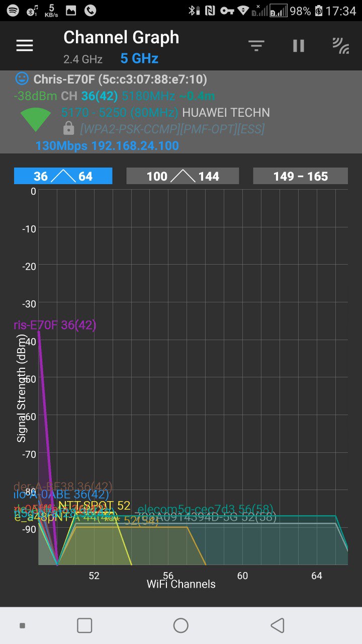Tap the elecom5g-cec7d3 56(58) graph label
This screenshot has height=644, width=362.
click(x=205, y=509)
